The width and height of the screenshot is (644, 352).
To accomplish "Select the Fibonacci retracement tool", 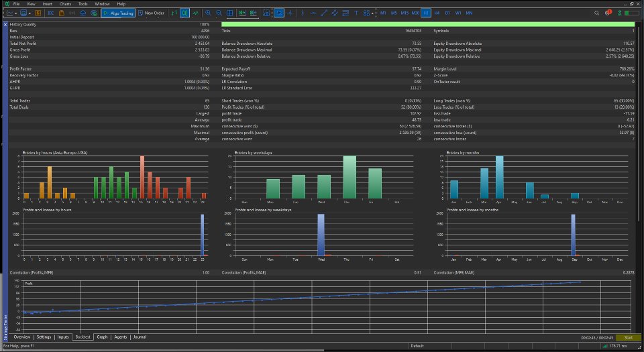I will (345, 13).
